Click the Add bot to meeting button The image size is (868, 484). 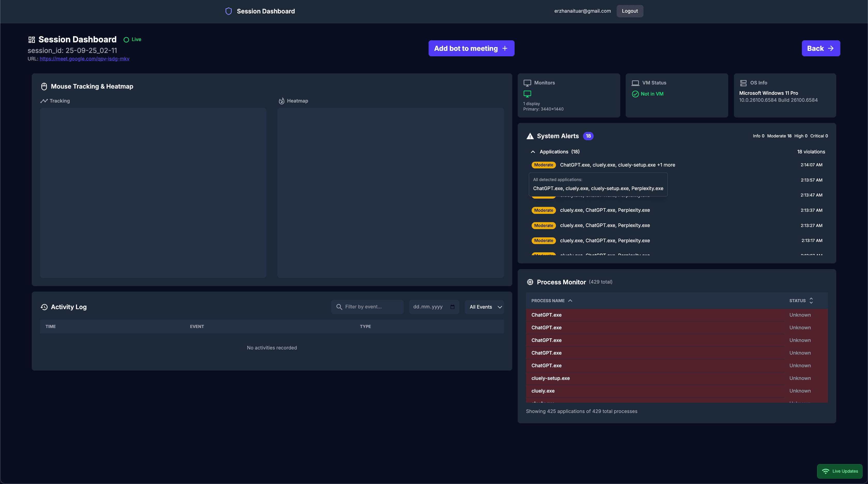(471, 48)
